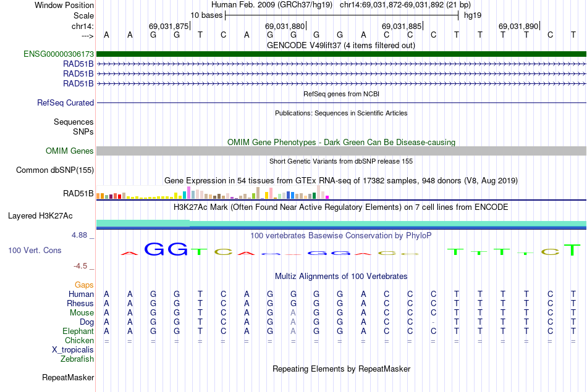Click the gray A mismatch in Mouse row
This screenshot has width=587, height=392.
pos(293,313)
